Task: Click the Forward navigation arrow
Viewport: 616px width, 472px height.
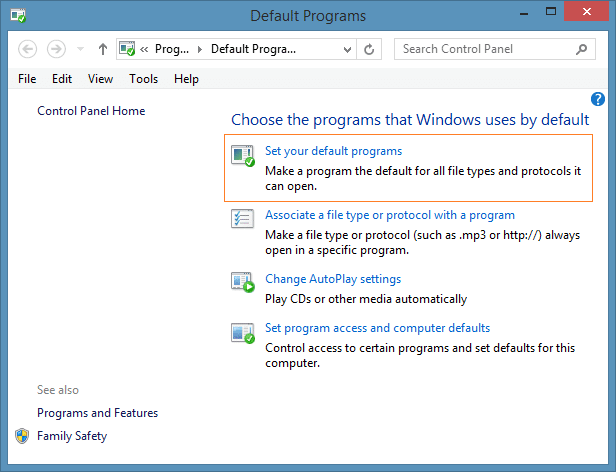Action: tap(56, 49)
